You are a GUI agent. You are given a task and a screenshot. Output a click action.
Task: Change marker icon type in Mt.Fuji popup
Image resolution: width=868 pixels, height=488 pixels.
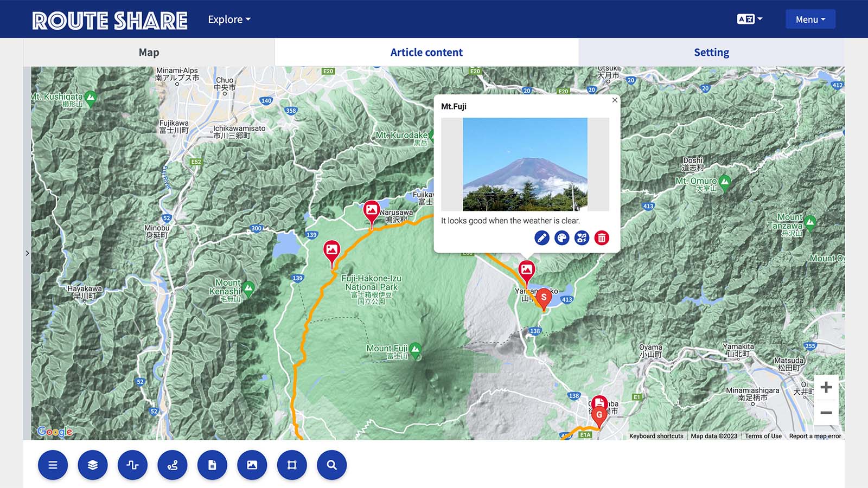(582, 237)
